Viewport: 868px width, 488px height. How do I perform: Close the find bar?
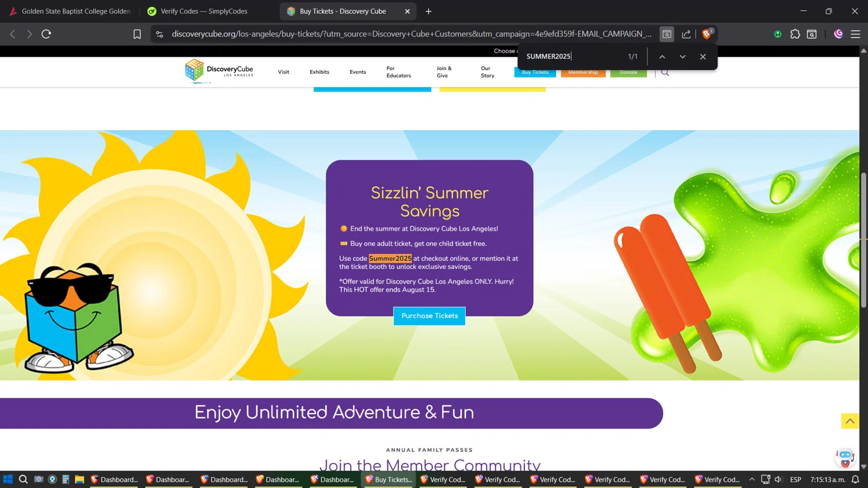click(703, 57)
